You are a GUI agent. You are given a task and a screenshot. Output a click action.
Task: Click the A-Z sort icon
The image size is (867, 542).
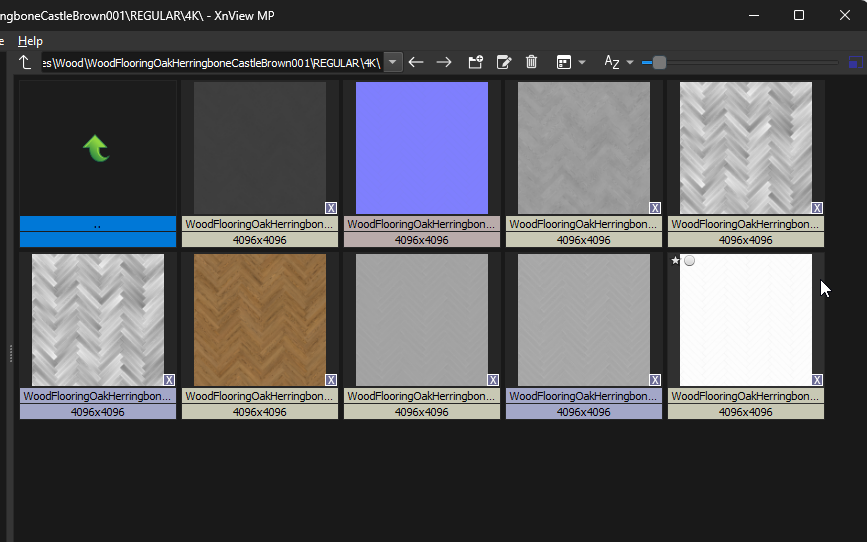pyautogui.click(x=612, y=62)
